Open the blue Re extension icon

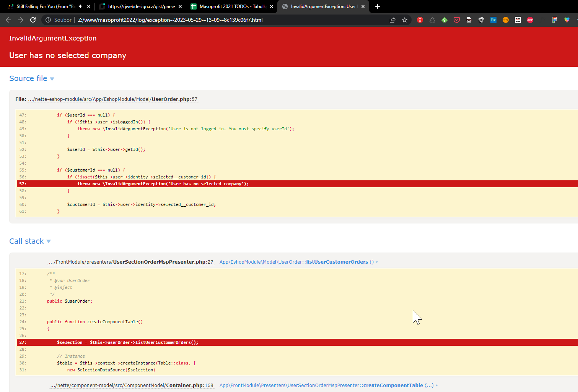click(493, 20)
